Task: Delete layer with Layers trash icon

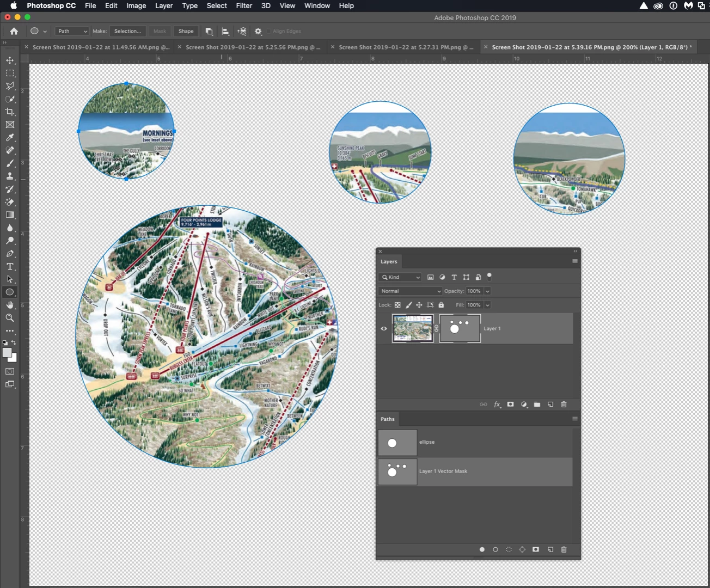Action: pos(564,405)
